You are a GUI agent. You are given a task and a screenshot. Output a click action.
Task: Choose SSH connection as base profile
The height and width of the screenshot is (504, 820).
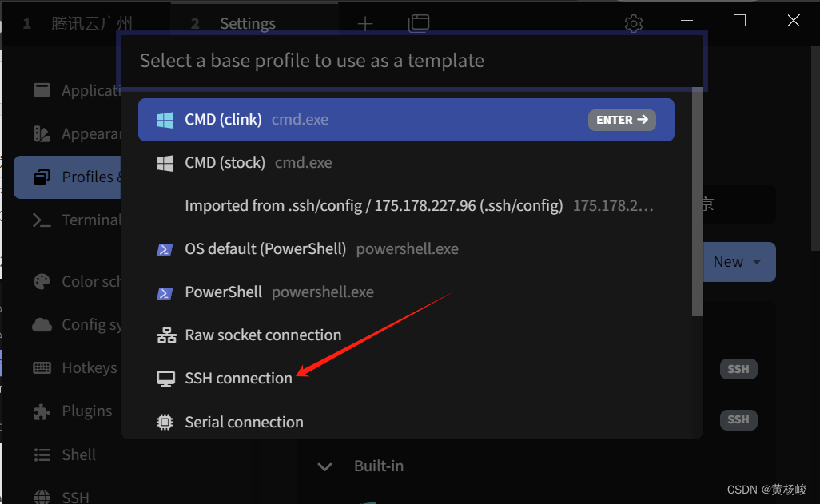(406, 378)
